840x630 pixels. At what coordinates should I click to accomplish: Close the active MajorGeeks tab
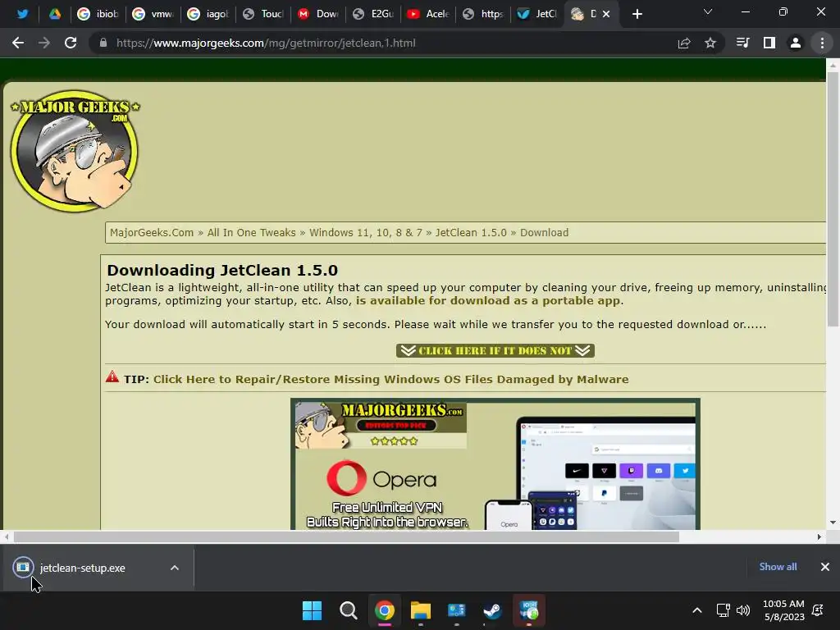pyautogui.click(x=606, y=14)
